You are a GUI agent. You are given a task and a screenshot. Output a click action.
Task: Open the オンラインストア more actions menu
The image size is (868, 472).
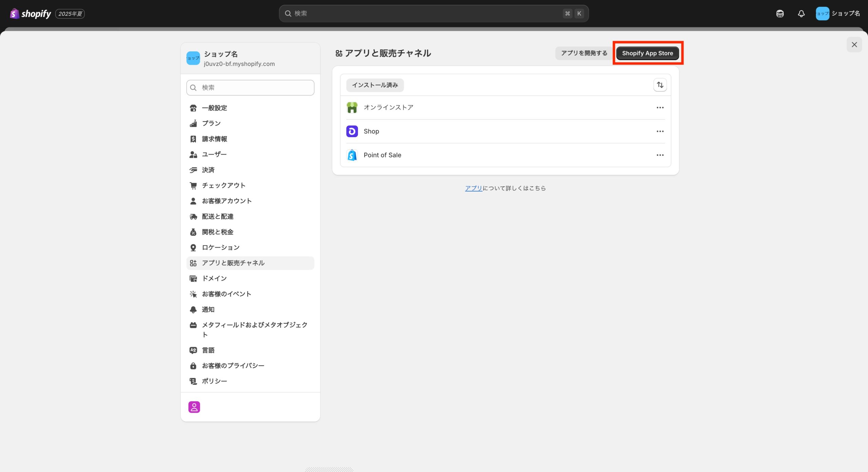coord(660,108)
